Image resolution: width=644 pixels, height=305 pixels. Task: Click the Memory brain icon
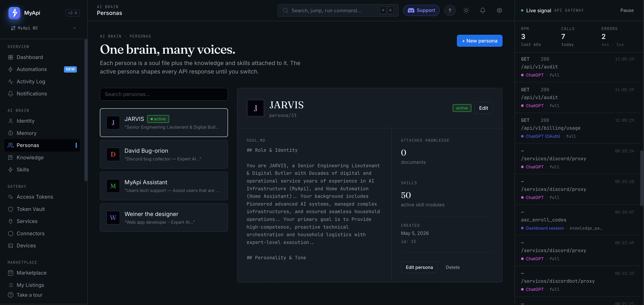pos(11,133)
